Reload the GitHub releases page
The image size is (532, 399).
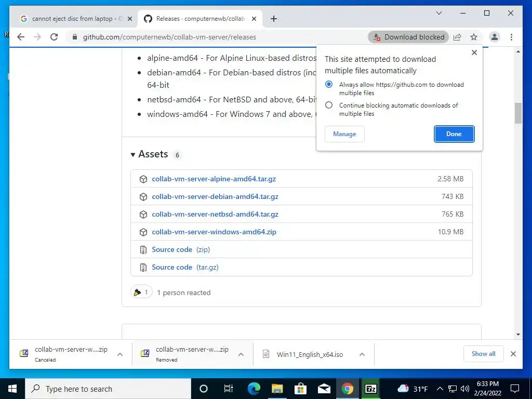[x=54, y=37]
